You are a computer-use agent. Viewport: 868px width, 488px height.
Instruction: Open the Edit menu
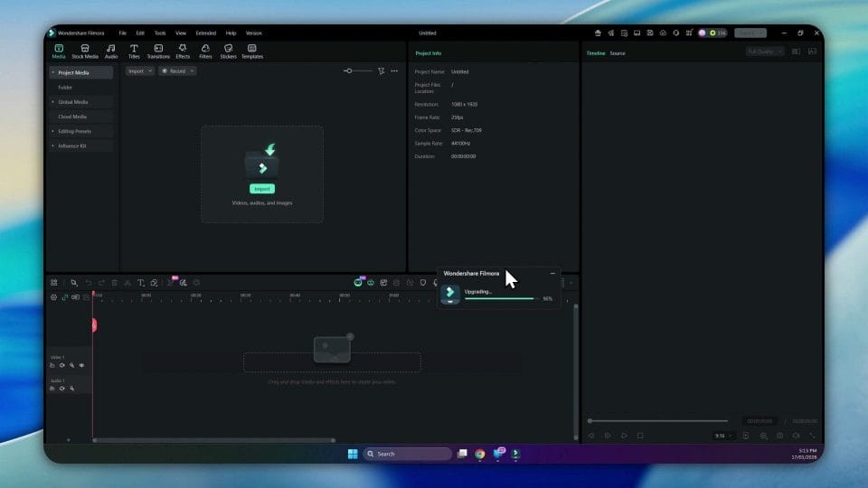click(140, 33)
